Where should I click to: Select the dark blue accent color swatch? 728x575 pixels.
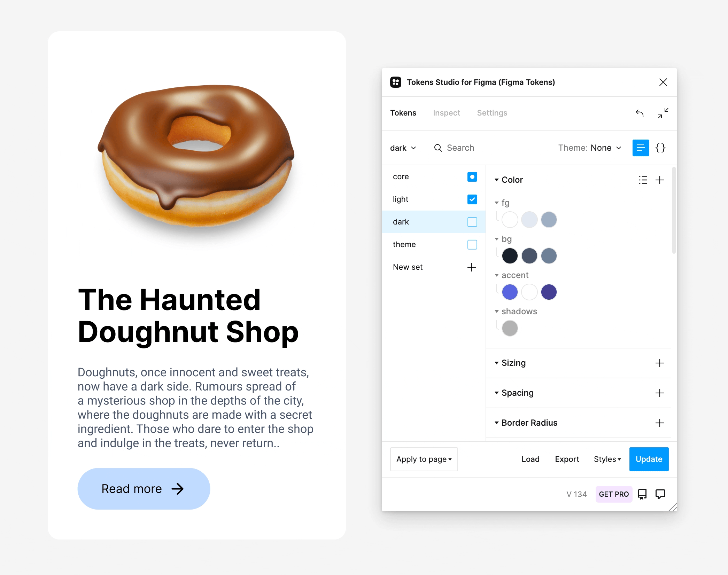[x=549, y=291]
